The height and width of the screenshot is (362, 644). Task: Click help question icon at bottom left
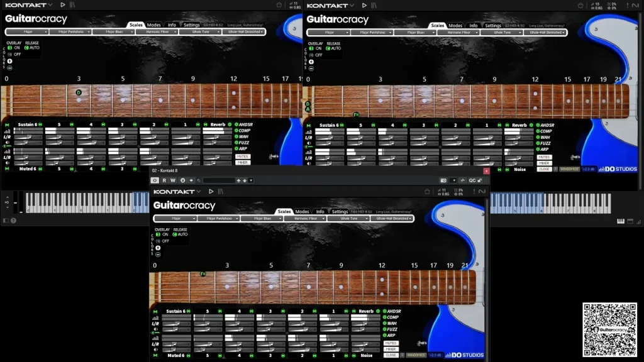click(x=14, y=221)
